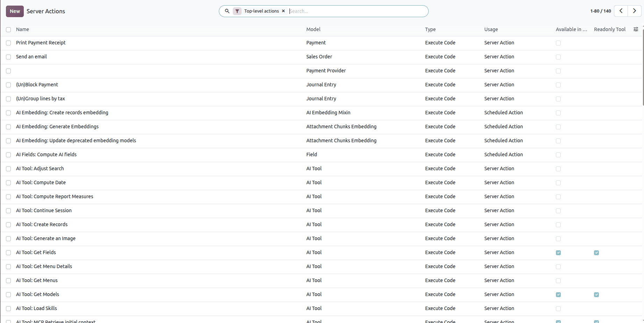Open AI Tool: Generate an Image record
The height and width of the screenshot is (323, 644).
(x=46, y=238)
